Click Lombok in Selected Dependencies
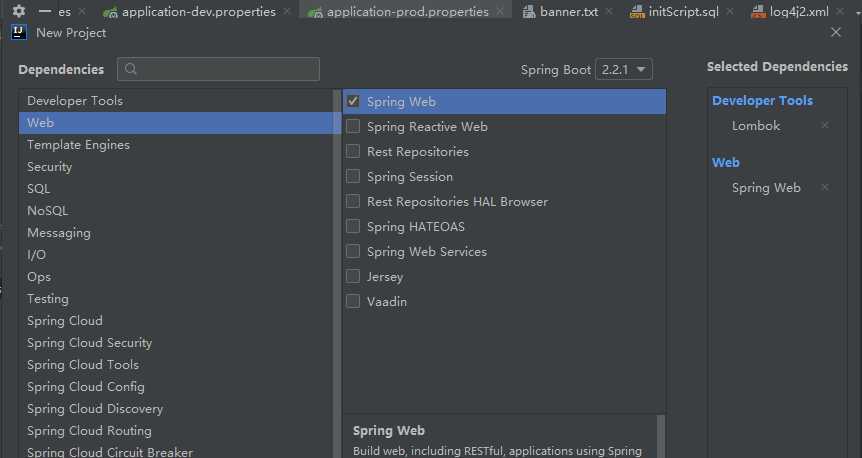 pyautogui.click(x=756, y=125)
